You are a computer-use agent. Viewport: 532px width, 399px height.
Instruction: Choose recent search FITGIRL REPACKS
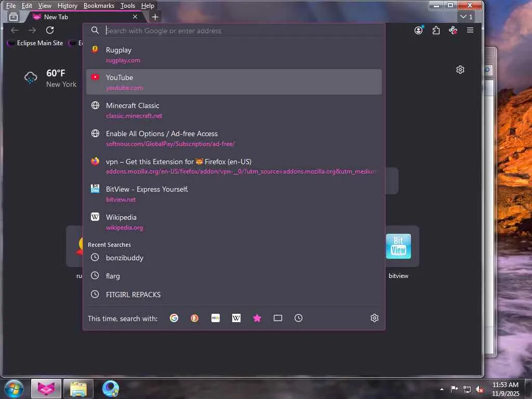234,295
